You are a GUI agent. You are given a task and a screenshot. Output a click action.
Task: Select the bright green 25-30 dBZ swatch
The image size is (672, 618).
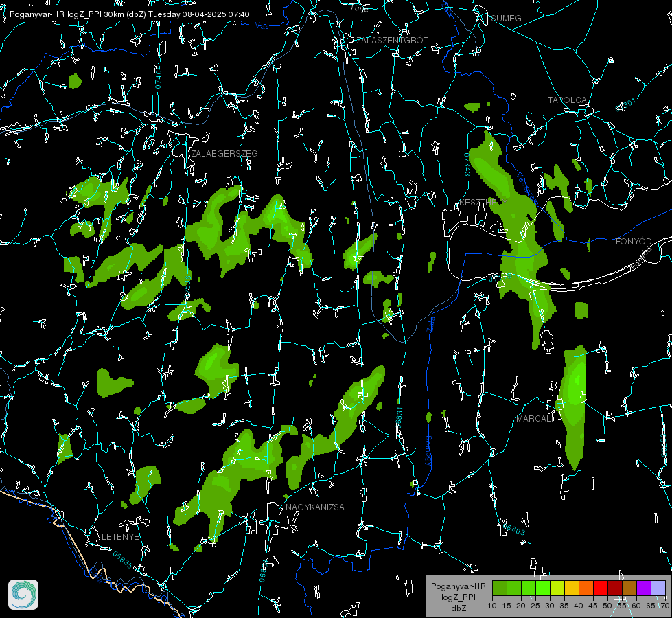(x=543, y=588)
